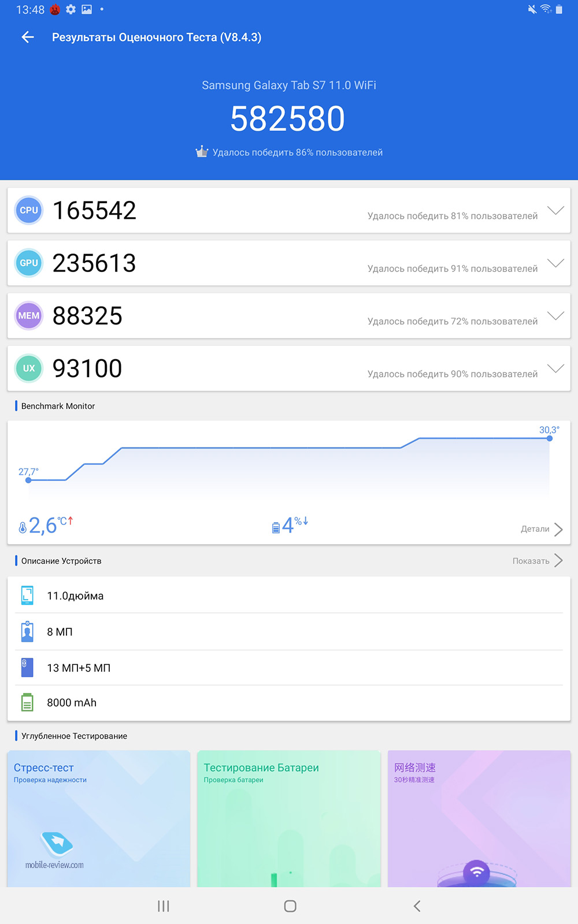
Task: Click the MEM score 88325
Action: [x=87, y=315]
